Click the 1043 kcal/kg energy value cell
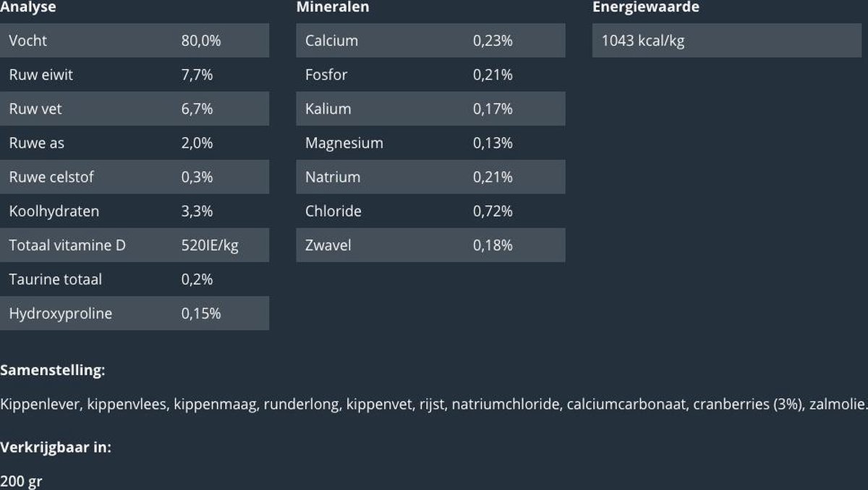Screen dimensions: 868x490 pos(727,41)
